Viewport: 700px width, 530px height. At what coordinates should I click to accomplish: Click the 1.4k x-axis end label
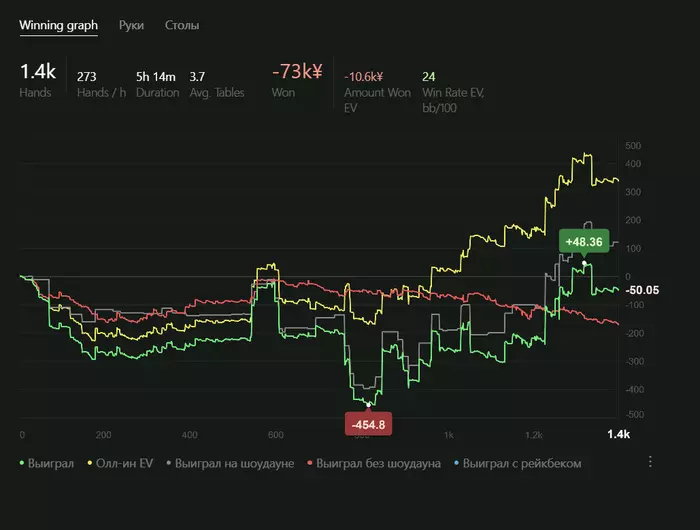point(618,434)
